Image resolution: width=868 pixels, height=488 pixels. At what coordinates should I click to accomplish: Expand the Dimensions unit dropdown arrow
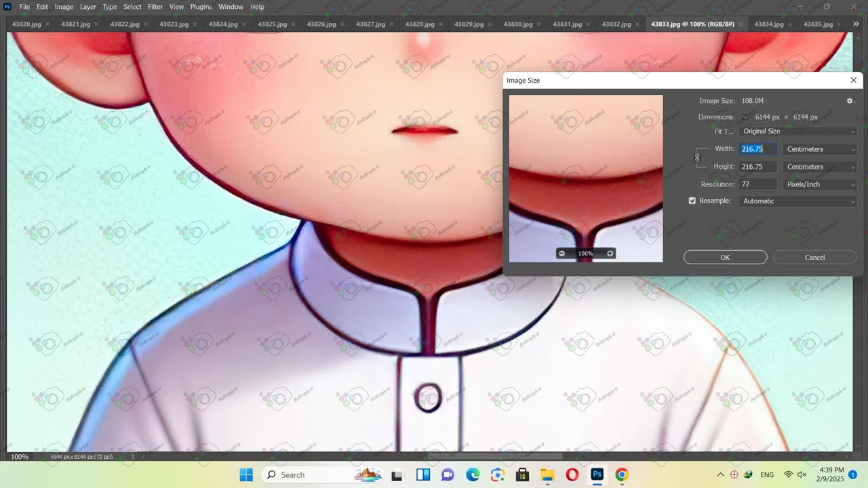point(745,117)
